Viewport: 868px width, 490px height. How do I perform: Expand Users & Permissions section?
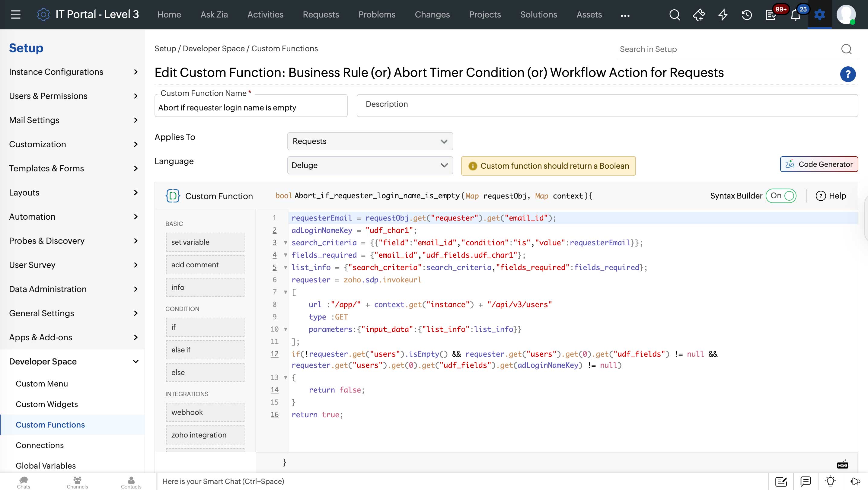pyautogui.click(x=72, y=96)
